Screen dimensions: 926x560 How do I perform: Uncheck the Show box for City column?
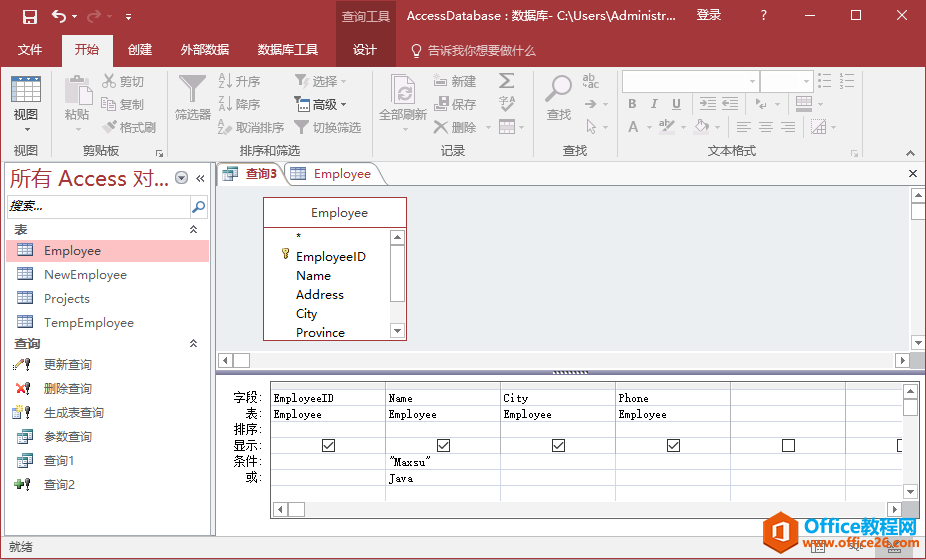pyautogui.click(x=558, y=445)
